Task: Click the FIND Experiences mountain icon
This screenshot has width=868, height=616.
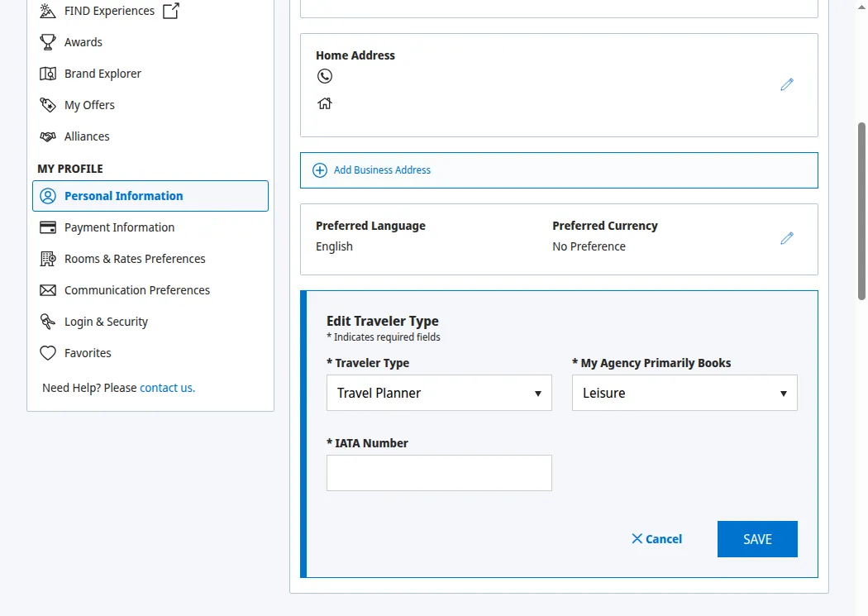Action: click(48, 11)
